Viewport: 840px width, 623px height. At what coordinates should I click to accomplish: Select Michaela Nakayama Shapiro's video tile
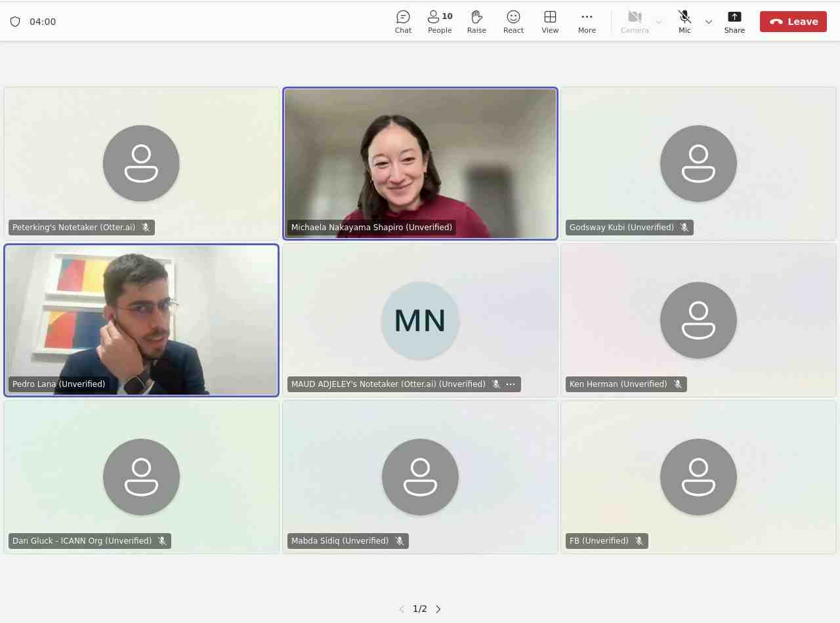[420, 163]
